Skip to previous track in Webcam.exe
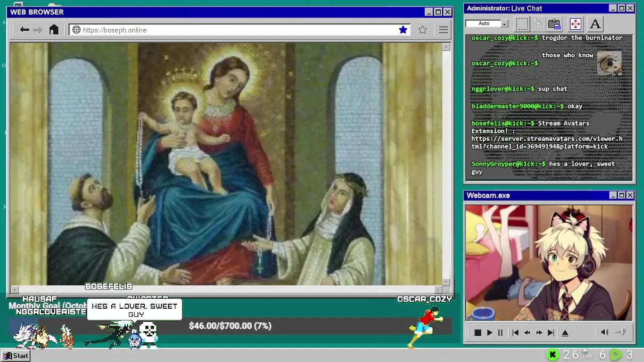Image resolution: width=644 pixels, height=362 pixels. 515,332
